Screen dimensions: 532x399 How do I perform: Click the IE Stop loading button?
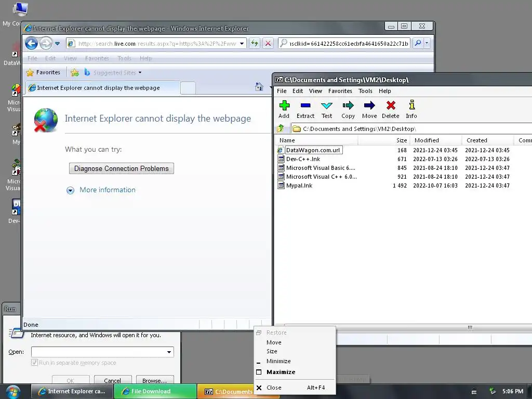[x=268, y=44]
